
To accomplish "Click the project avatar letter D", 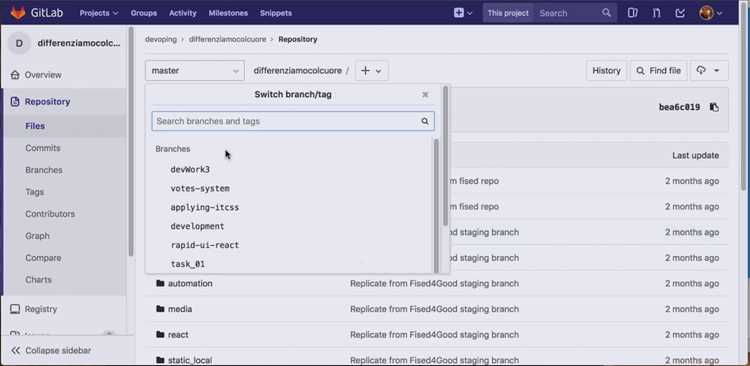I will click(19, 44).
